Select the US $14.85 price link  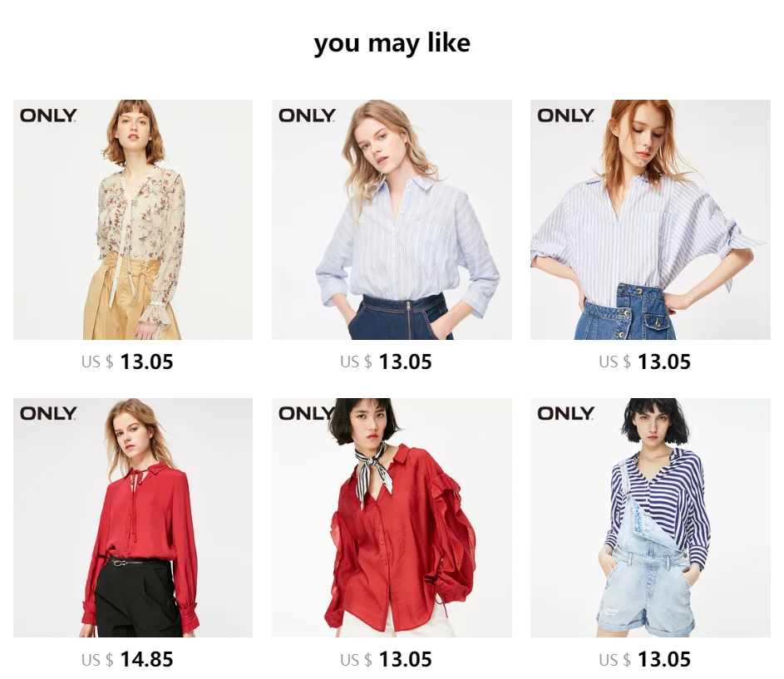[x=127, y=660]
